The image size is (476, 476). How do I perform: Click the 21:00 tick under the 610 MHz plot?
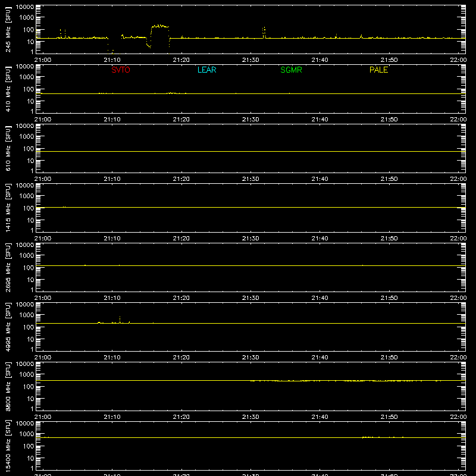(x=43, y=179)
